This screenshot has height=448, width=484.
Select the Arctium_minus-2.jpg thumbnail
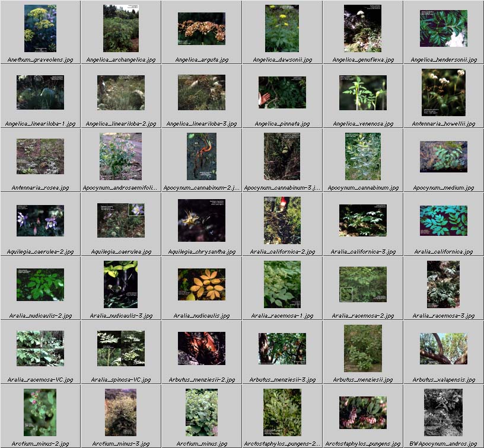pos(40,412)
